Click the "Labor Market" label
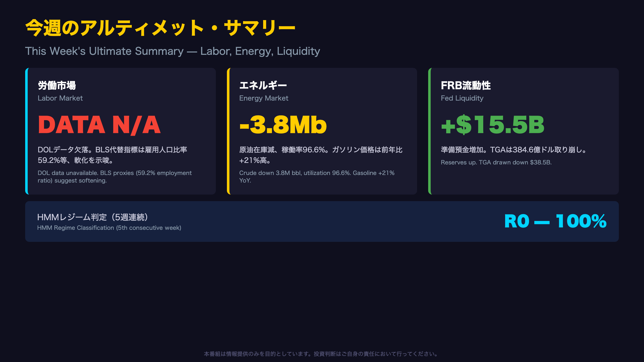The width and height of the screenshot is (644, 362). 60,98
